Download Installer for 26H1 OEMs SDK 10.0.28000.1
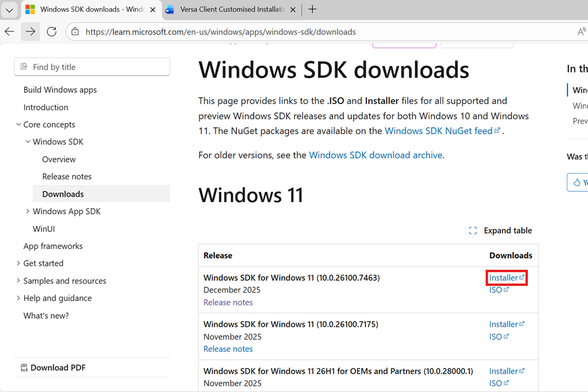Screen dimensions: 588x392 pos(507,371)
